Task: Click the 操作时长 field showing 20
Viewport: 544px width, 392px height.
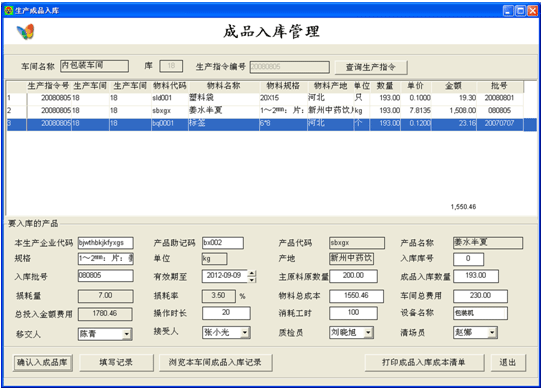Action: (x=226, y=313)
